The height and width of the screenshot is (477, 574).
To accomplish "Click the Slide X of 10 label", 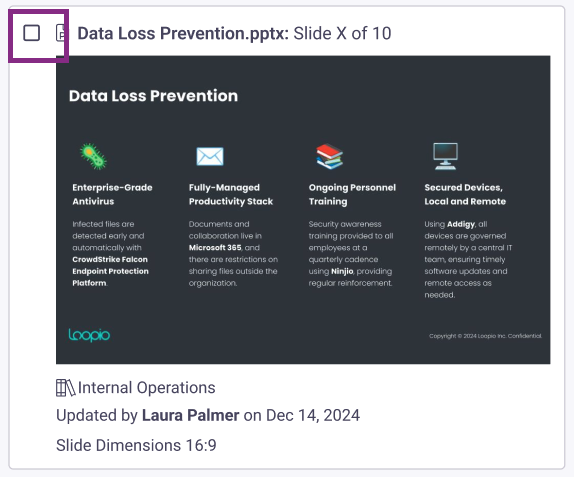I will tap(342, 33).
